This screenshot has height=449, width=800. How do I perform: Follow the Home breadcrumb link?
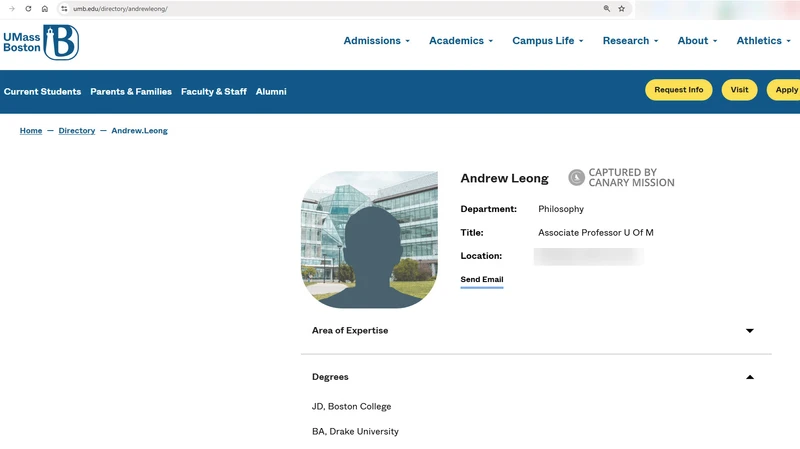(x=31, y=131)
